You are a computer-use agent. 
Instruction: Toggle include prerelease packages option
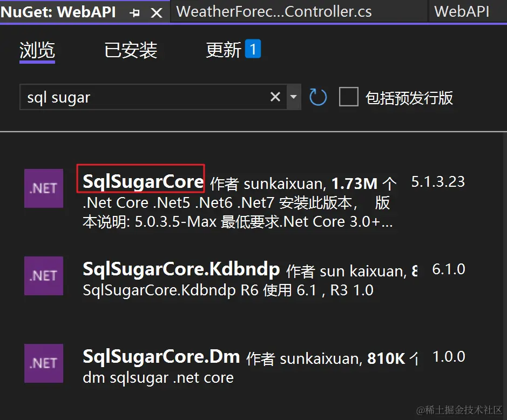point(349,97)
